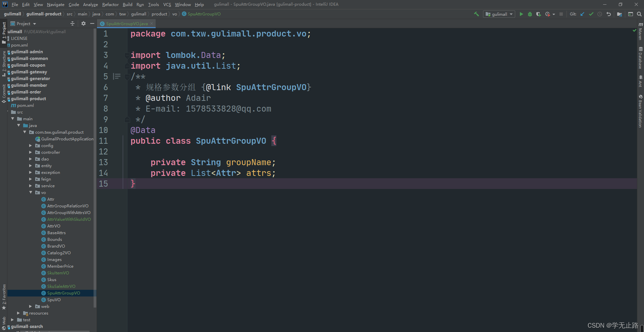Expand the resources folder
The width and height of the screenshot is (644, 332).
coord(18,313)
